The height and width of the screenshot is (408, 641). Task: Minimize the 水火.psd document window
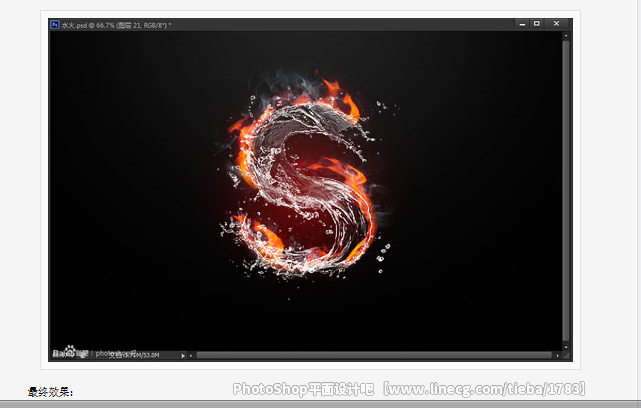click(522, 24)
